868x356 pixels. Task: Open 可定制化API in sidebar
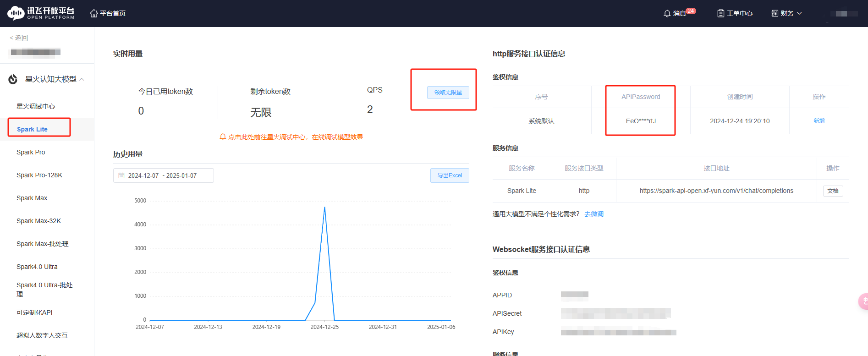tap(34, 312)
